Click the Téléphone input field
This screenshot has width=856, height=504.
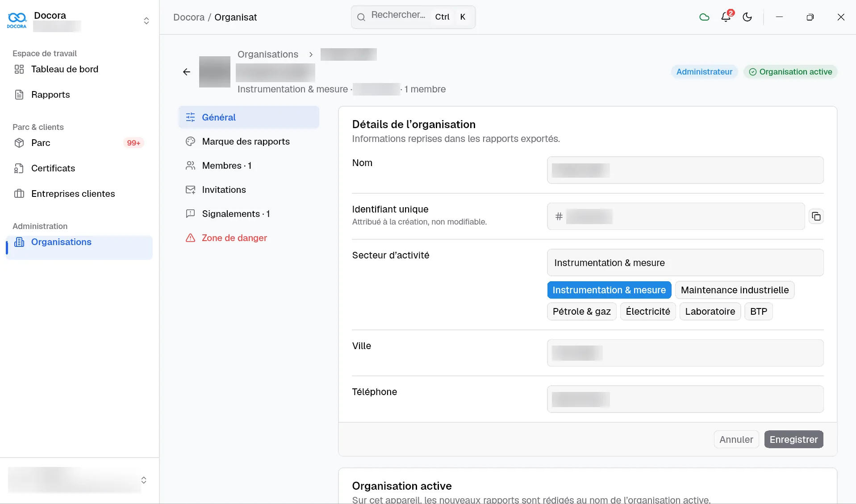(x=685, y=399)
